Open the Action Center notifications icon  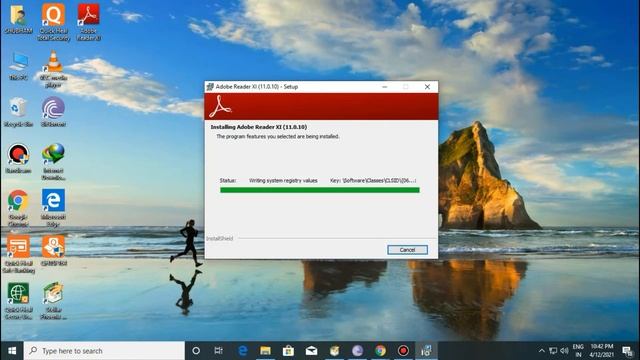pyautogui.click(x=627, y=351)
